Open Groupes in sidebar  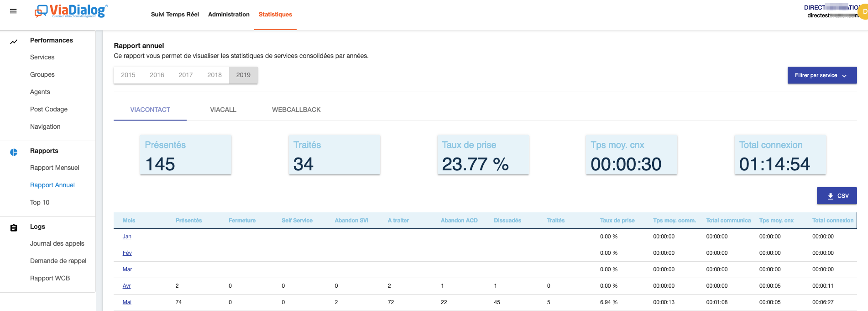click(42, 74)
